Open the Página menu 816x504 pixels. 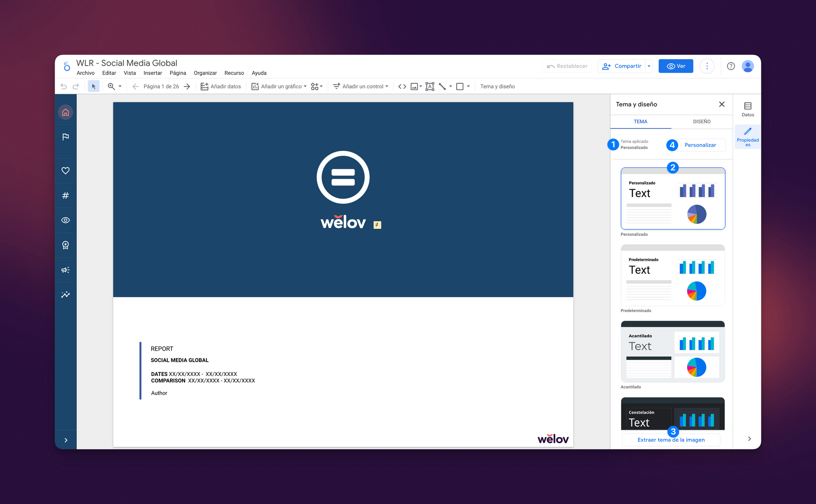178,73
